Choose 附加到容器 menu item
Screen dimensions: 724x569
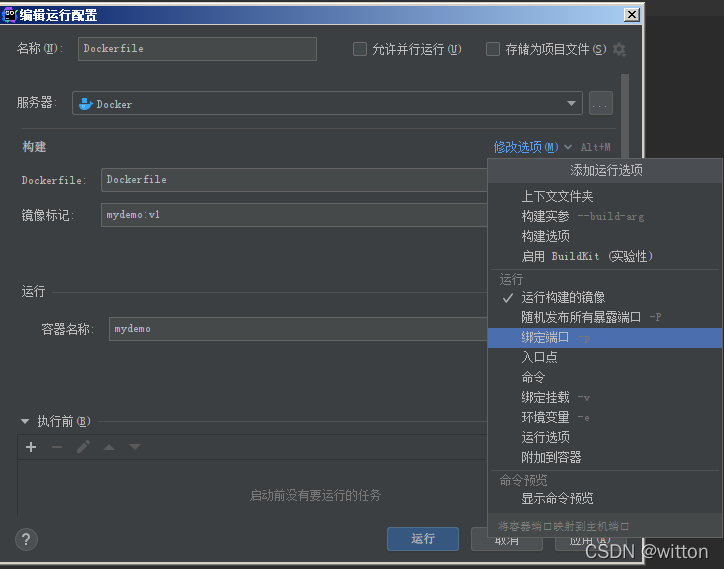[605, 458]
